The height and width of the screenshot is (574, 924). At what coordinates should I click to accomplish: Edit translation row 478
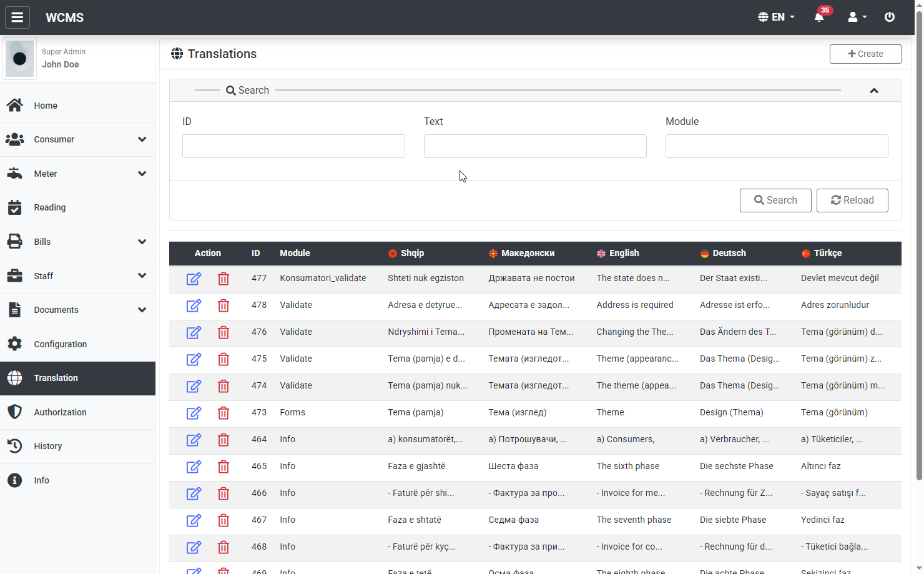[x=194, y=305]
